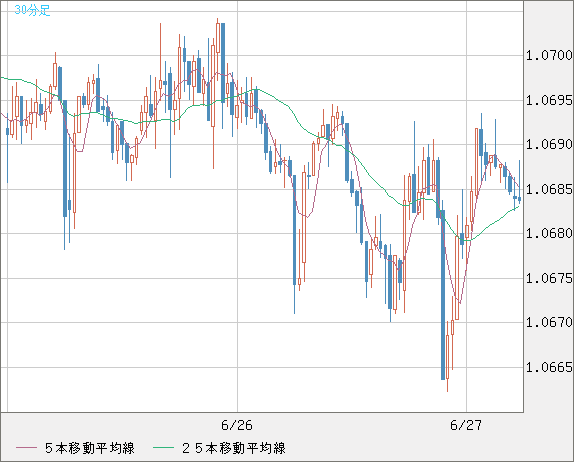The width and height of the screenshot is (574, 462).
Task: Click the green 25-period legend line sample
Action: [x=163, y=448]
